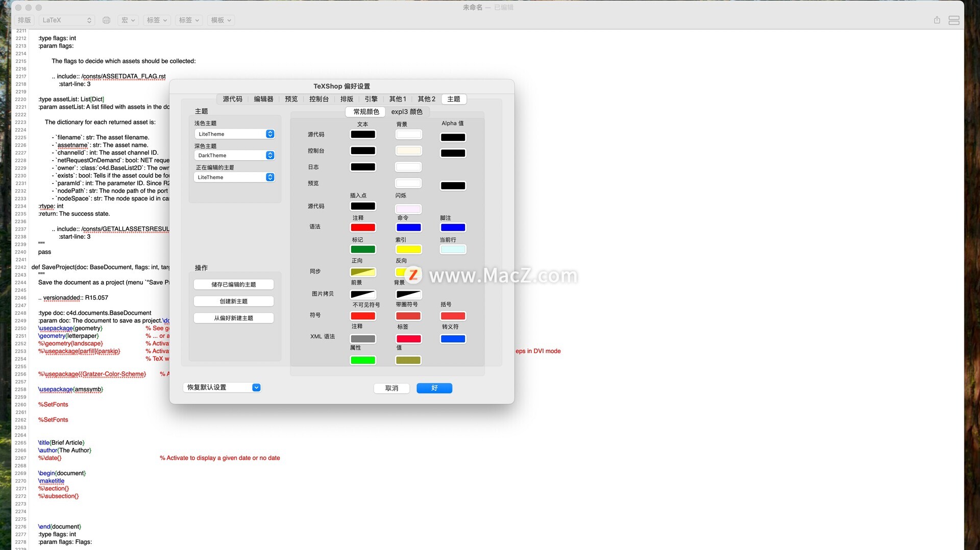Select the 主题 preferences tab

[454, 99]
